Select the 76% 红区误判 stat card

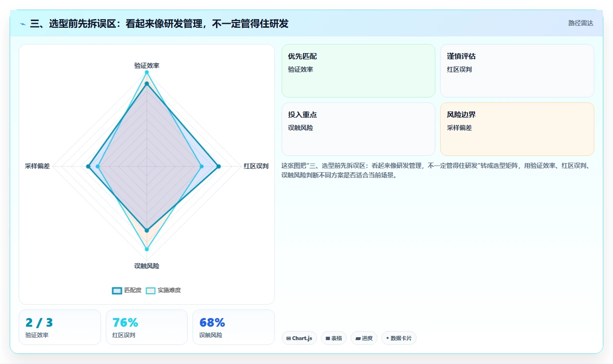coord(147,327)
